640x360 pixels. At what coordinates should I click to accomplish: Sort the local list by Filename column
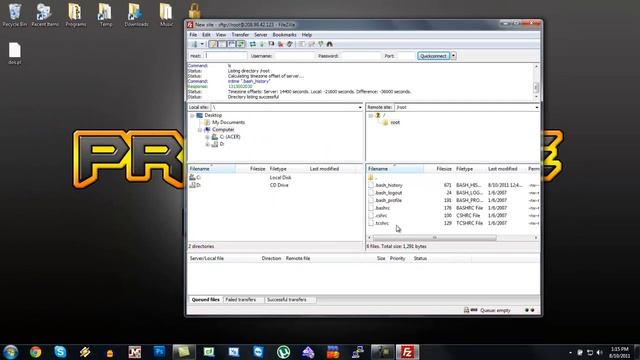(x=211, y=169)
